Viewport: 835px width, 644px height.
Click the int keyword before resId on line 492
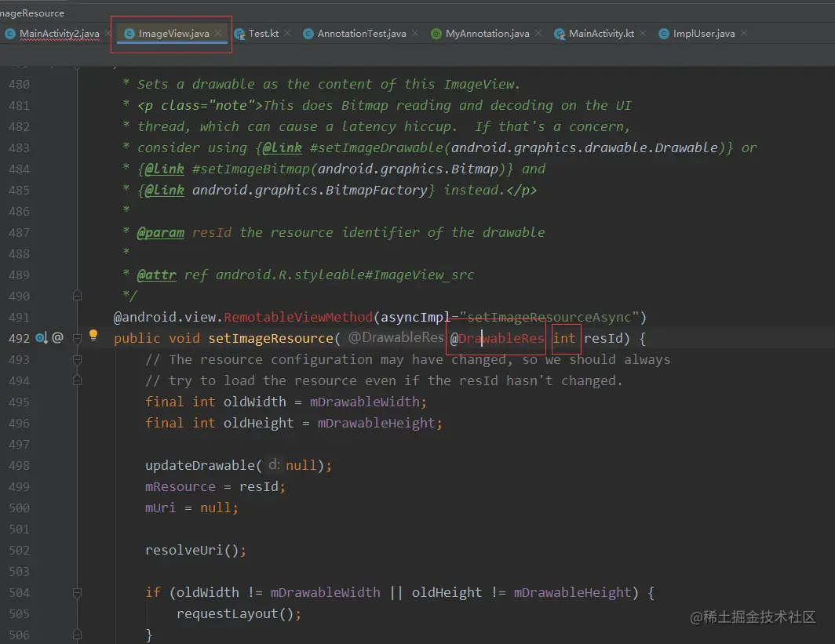[x=564, y=339]
